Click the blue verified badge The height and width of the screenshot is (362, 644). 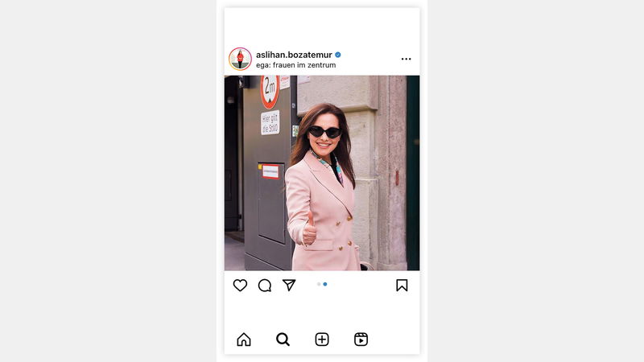click(338, 55)
